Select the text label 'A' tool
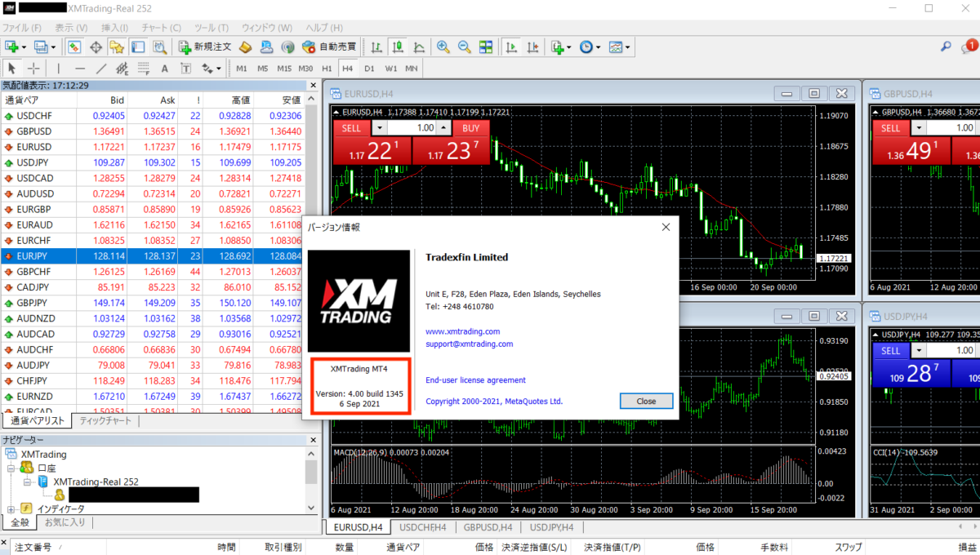 point(164,69)
